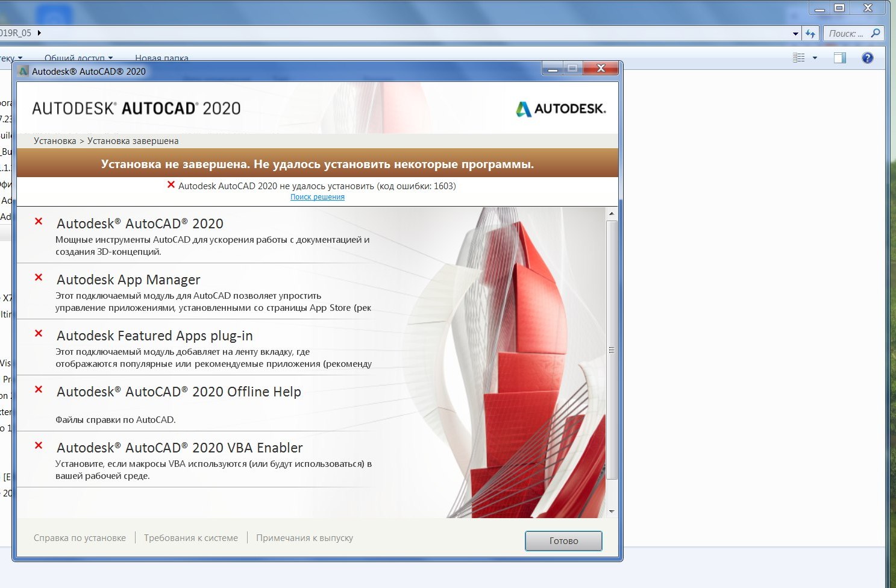Click the Готово button
This screenshot has height=588, width=896.
click(x=563, y=540)
